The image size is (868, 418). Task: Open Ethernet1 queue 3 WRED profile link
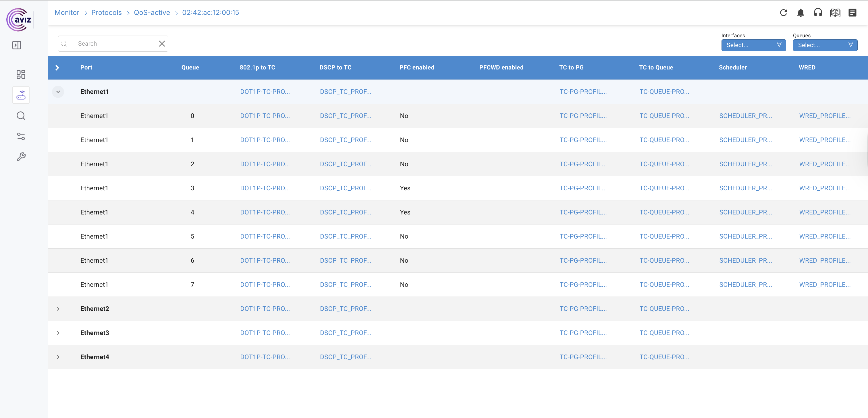[x=825, y=188]
